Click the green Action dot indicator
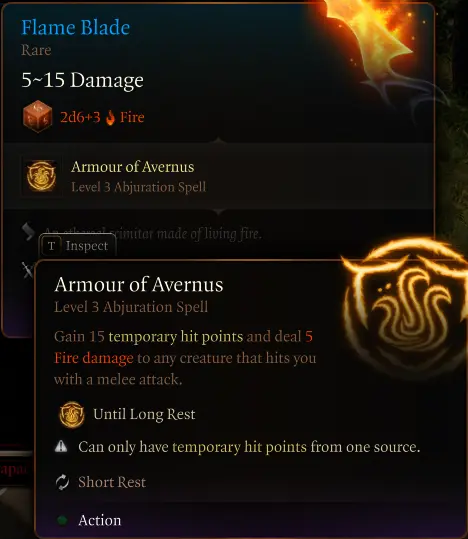The width and height of the screenshot is (468, 539). click(62, 520)
